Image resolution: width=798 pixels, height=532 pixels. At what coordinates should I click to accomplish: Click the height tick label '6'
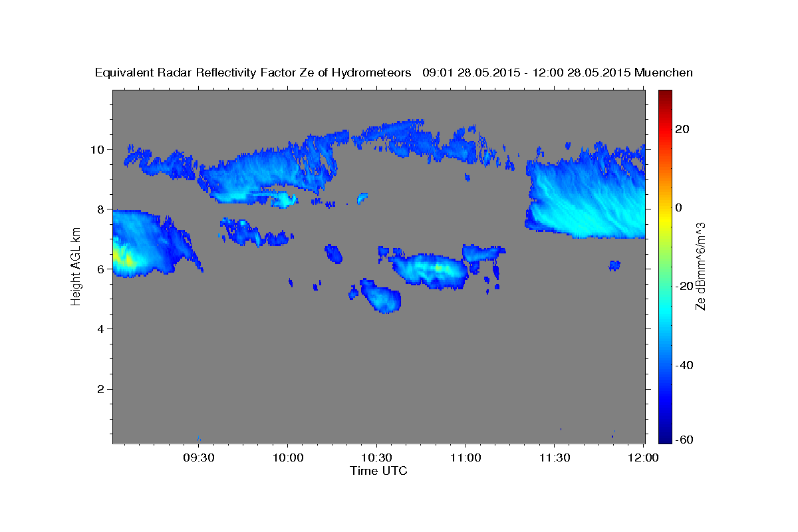pyautogui.click(x=102, y=269)
